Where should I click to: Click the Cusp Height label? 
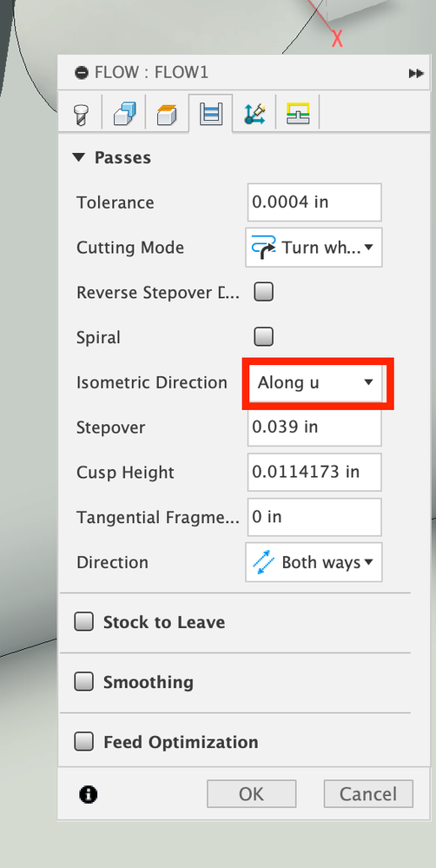point(125,472)
